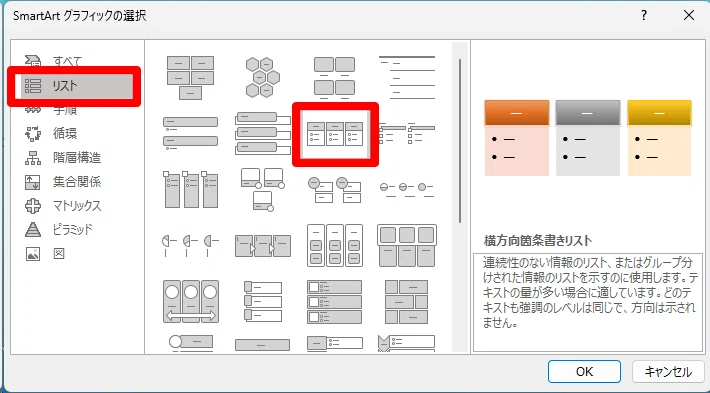Select the pie process layout
The height and width of the screenshot is (393, 710).
point(191,245)
